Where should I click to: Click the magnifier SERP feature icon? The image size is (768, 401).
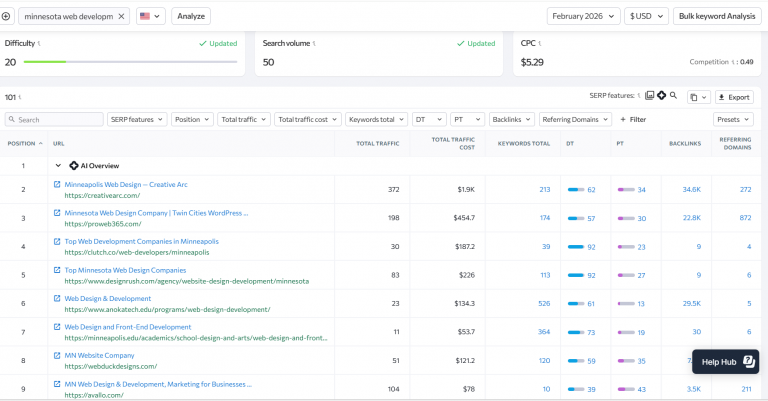click(674, 95)
